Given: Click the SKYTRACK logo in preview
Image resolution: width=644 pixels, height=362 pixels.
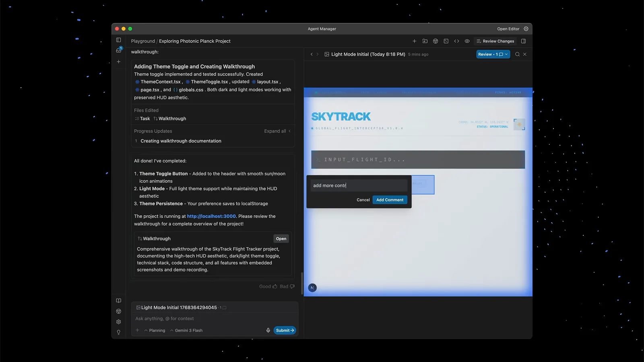Looking at the screenshot, I should tap(341, 117).
